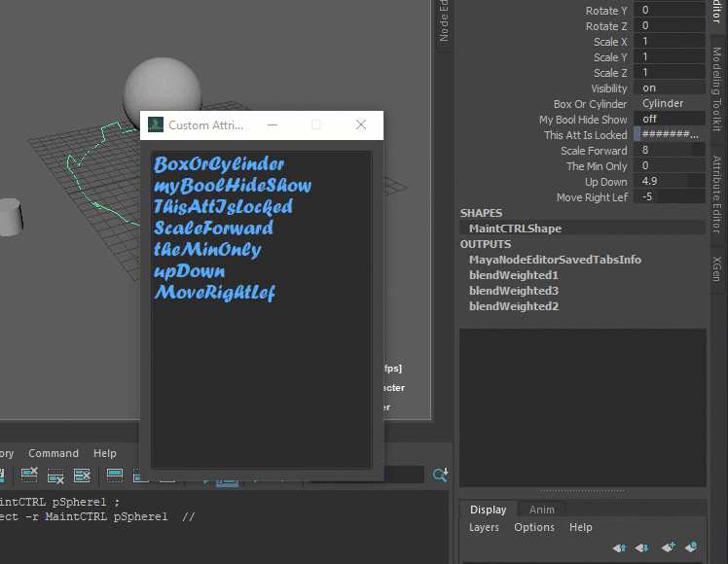728x564 pixels.
Task: Click the My Bool Hide Show off value
Action: (670, 119)
